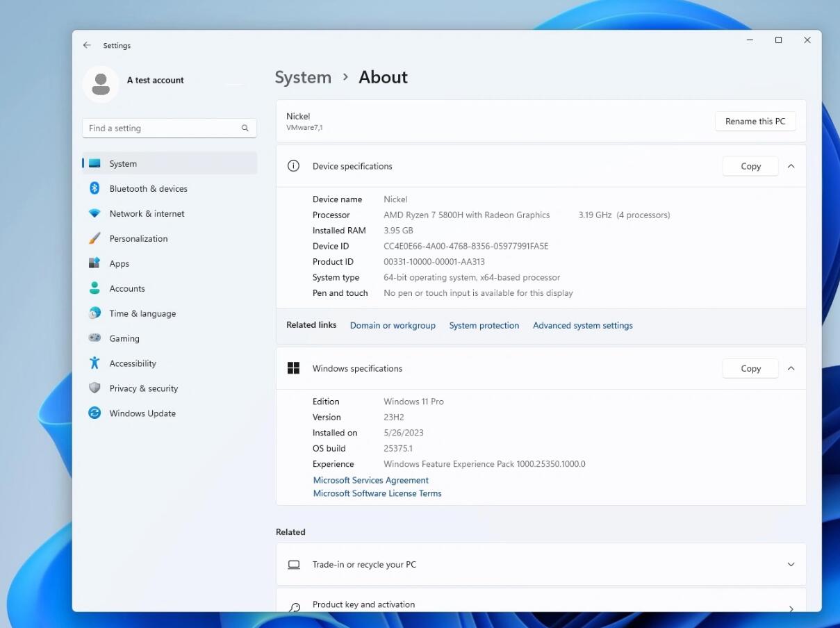
Task: Click the Version value 23H2
Action: [x=394, y=417]
